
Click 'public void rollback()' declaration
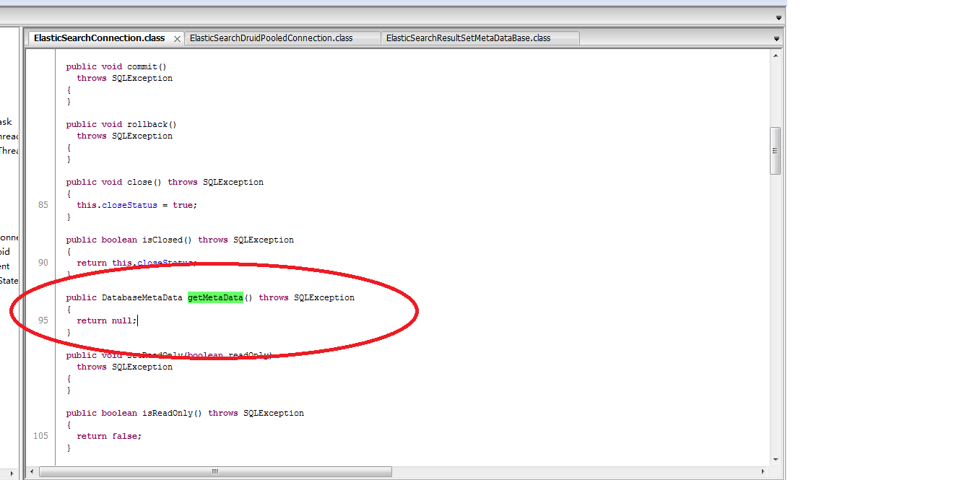tap(121, 124)
